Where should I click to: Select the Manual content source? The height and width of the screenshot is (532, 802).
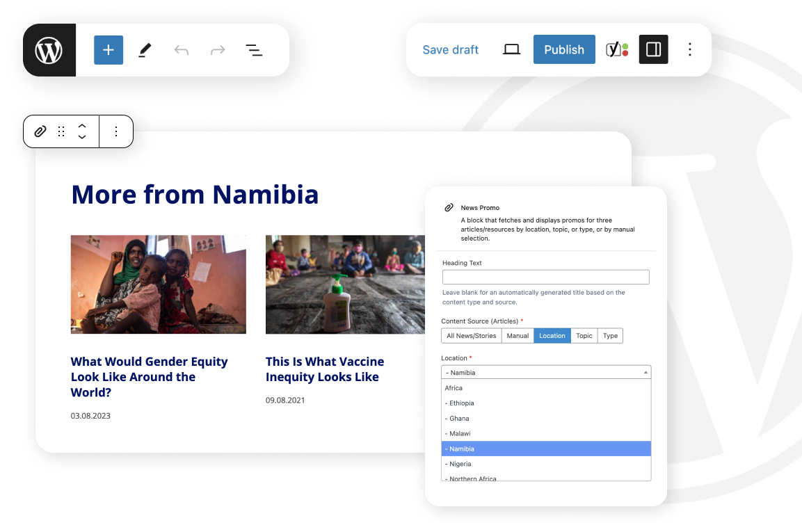click(518, 336)
